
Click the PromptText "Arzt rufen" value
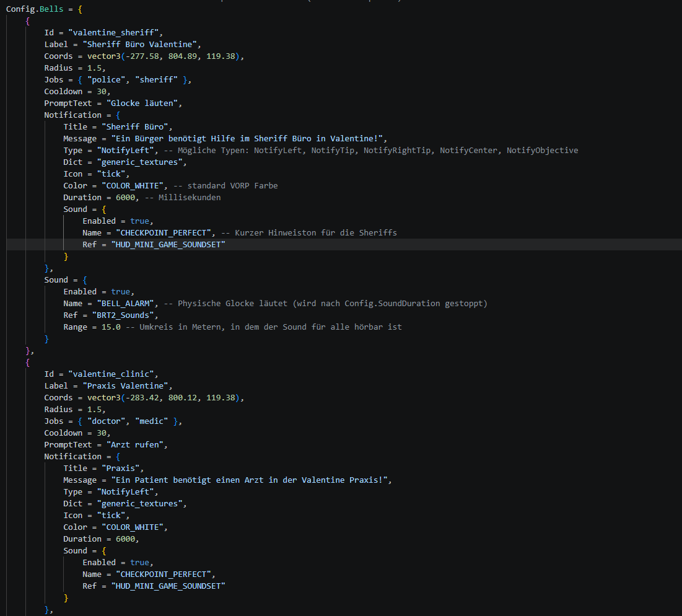pyautogui.click(x=135, y=444)
